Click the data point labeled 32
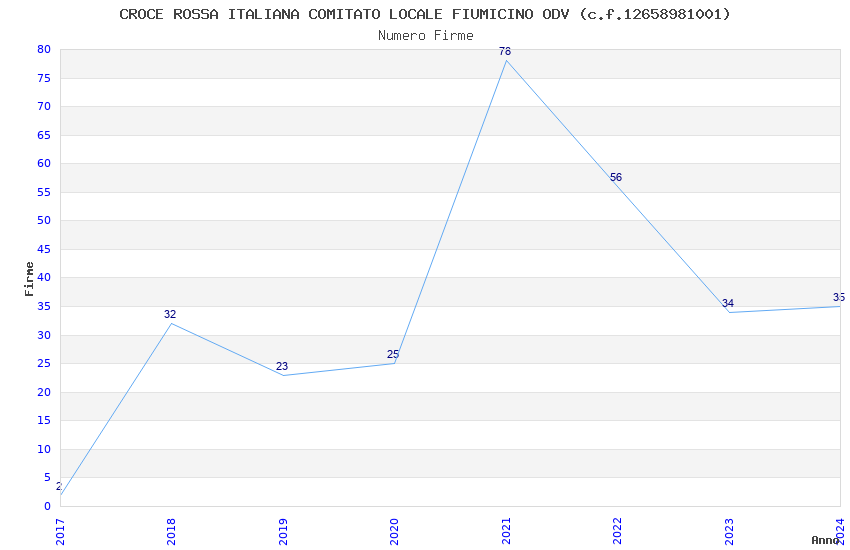The width and height of the screenshot is (850, 550). point(170,314)
